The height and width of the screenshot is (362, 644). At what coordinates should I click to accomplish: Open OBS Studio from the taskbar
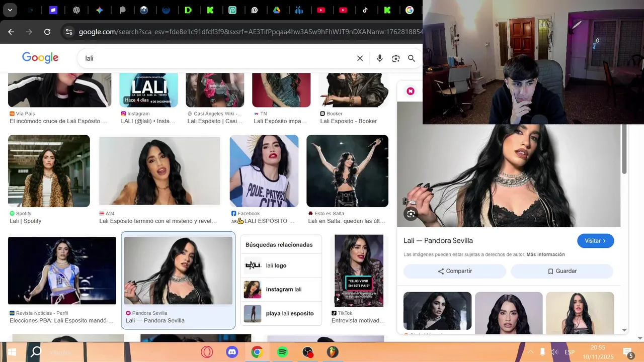click(x=307, y=352)
